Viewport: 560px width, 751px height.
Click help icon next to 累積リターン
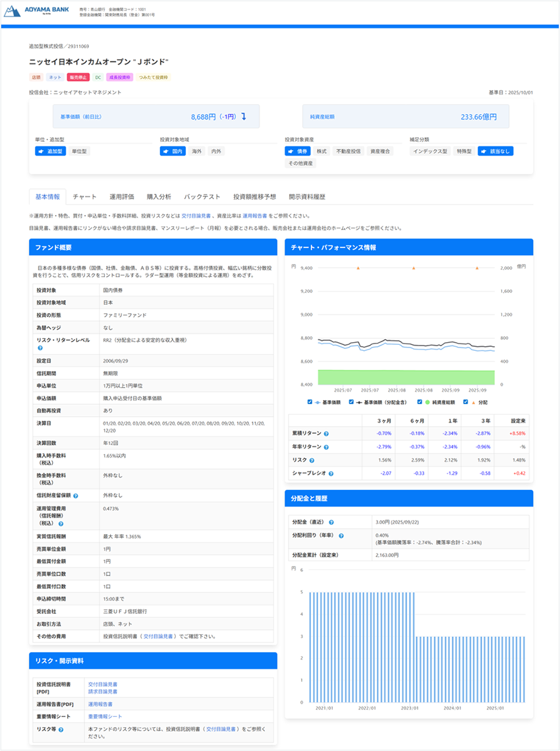(x=327, y=433)
